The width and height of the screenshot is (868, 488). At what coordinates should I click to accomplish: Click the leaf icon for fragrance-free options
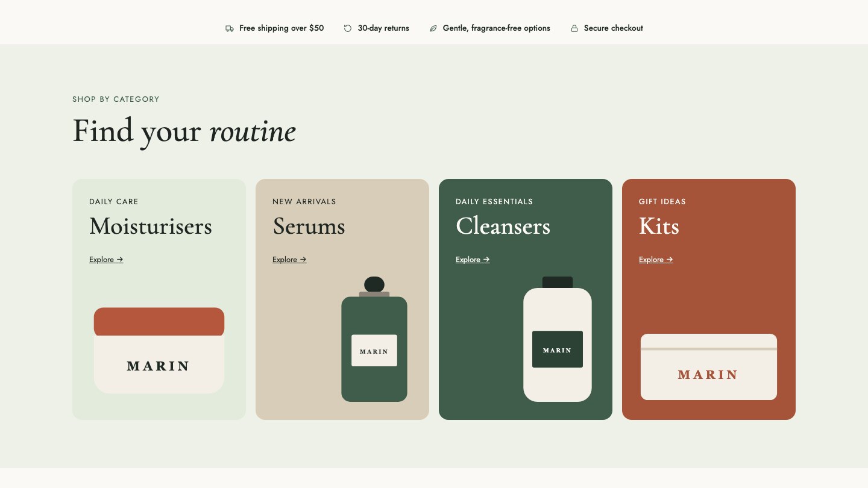click(433, 28)
